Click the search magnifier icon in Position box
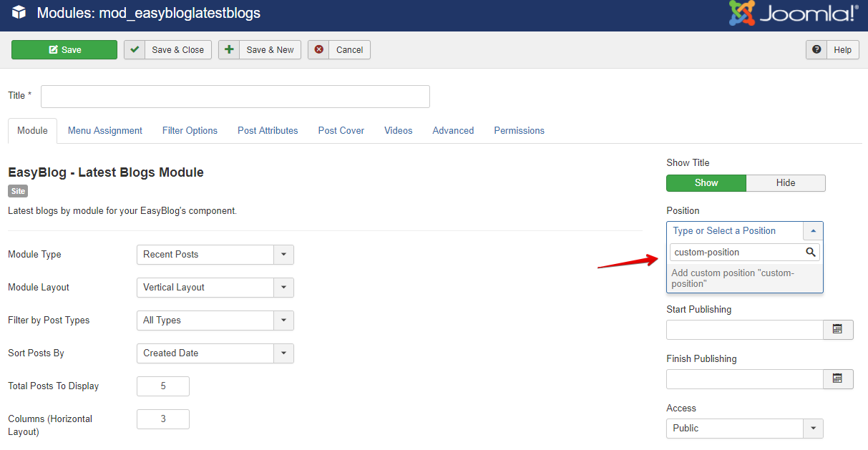The width and height of the screenshot is (868, 450). click(811, 252)
